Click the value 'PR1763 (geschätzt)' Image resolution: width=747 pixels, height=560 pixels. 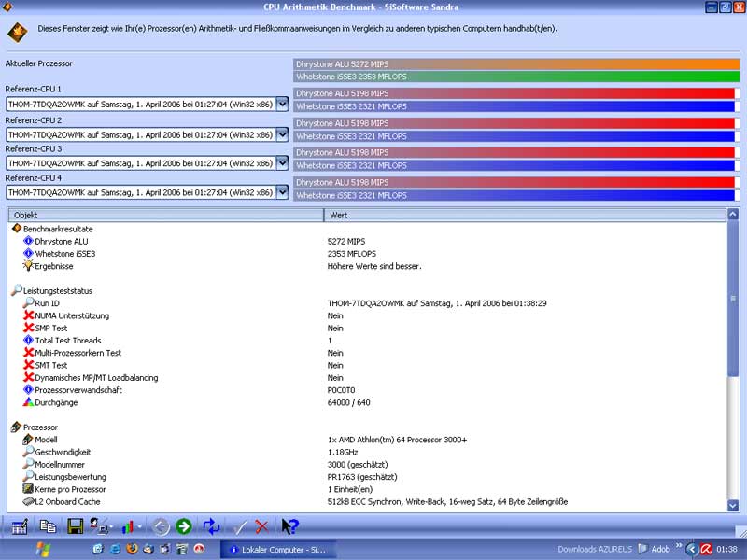pos(362,477)
